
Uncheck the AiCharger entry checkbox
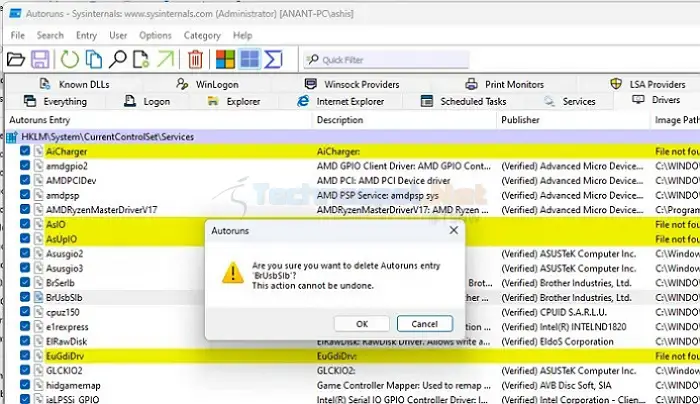click(x=25, y=151)
